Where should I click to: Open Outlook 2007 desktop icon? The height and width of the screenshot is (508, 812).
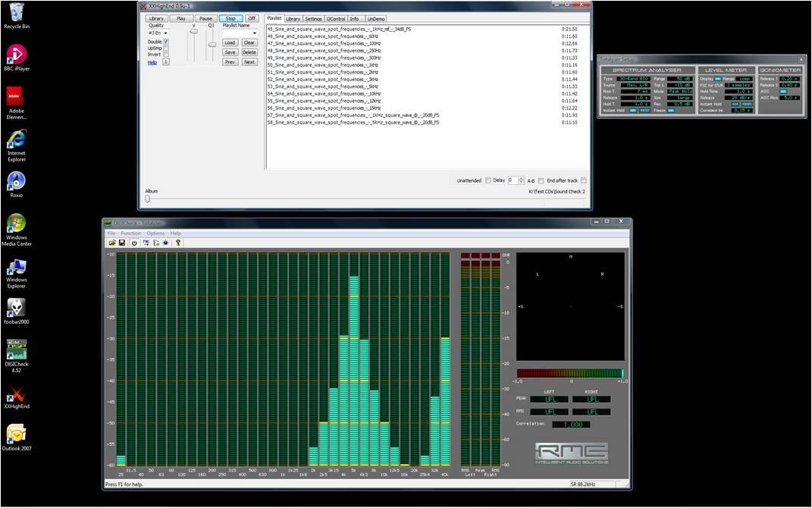point(17,438)
